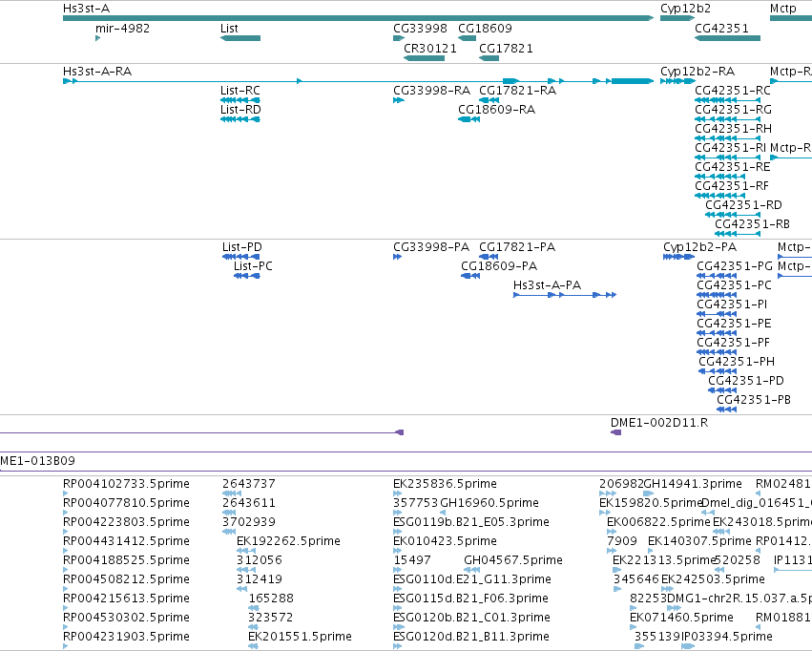Click the CG18609-PA protein label

[x=499, y=266]
